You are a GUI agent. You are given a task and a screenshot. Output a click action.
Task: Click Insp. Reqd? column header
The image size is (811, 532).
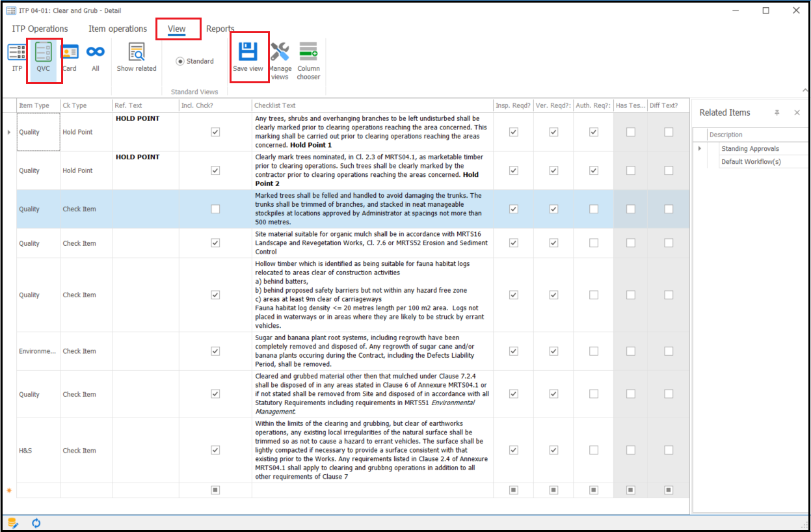pyautogui.click(x=513, y=105)
